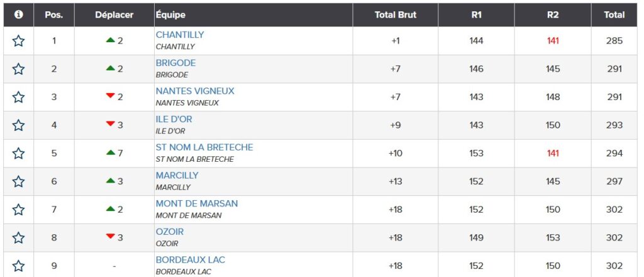
Task: Click the star beside OZOIR
Action: coord(18,237)
